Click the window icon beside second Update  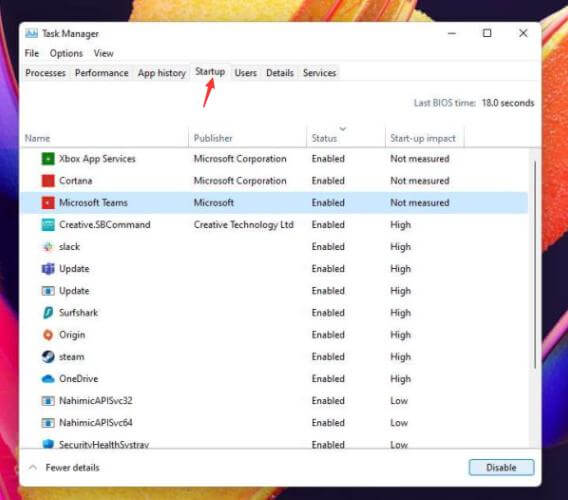pos(48,291)
